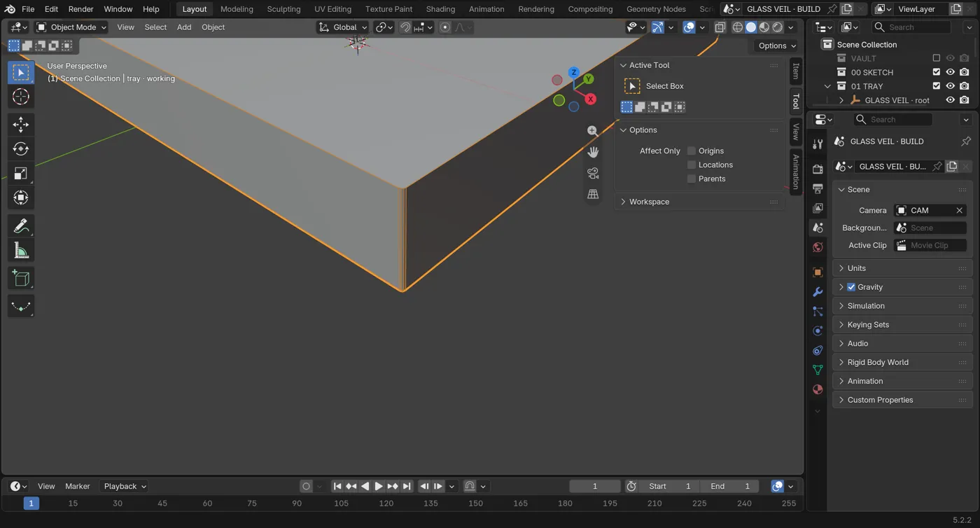Screen dimensions: 980x528
Task: Open the Global transform orientation dropdown
Action: click(x=342, y=27)
